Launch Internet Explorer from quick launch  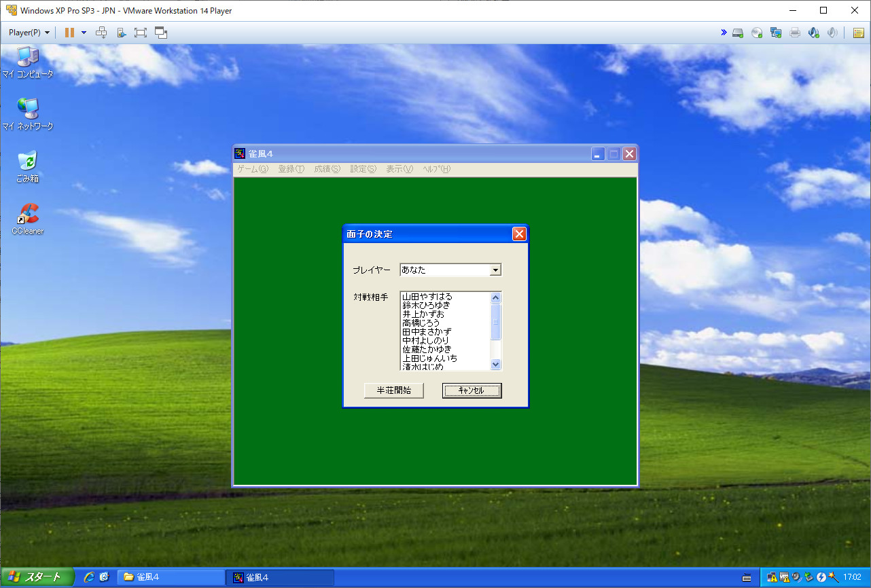click(x=89, y=577)
